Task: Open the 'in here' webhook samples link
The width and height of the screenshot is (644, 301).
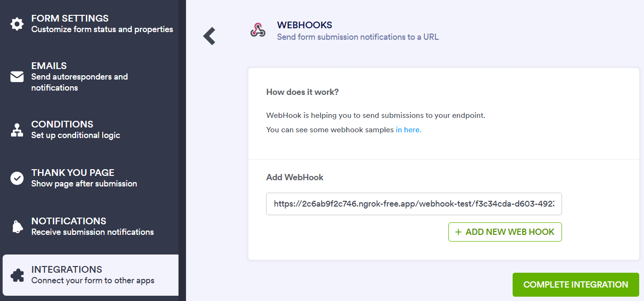Action: (x=408, y=130)
